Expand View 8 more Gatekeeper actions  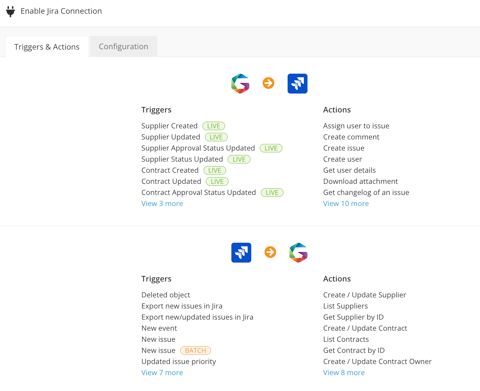click(344, 372)
